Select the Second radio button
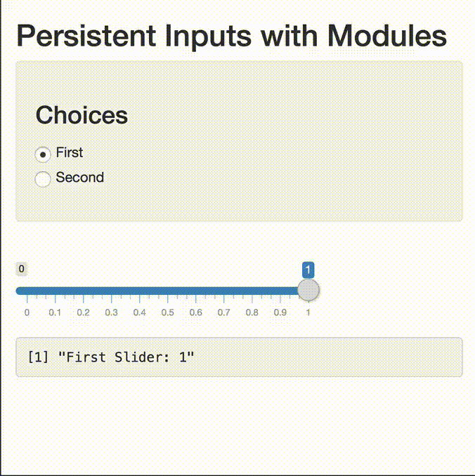The height and width of the screenshot is (476, 475). (x=43, y=179)
